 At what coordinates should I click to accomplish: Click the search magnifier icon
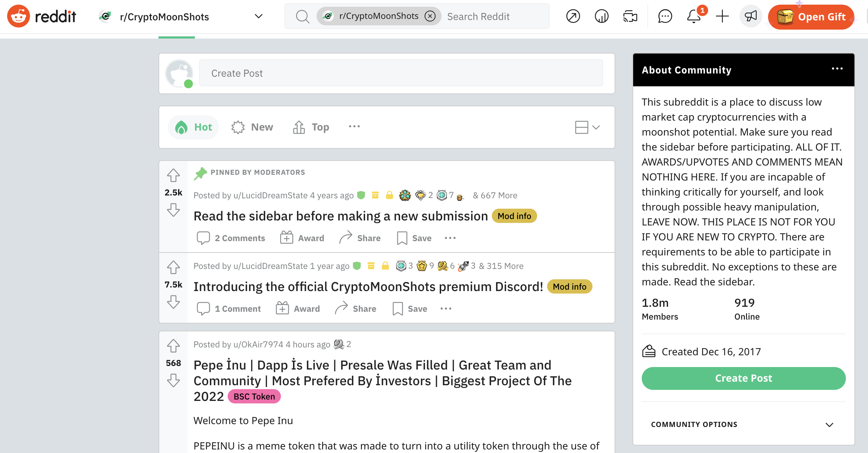303,16
